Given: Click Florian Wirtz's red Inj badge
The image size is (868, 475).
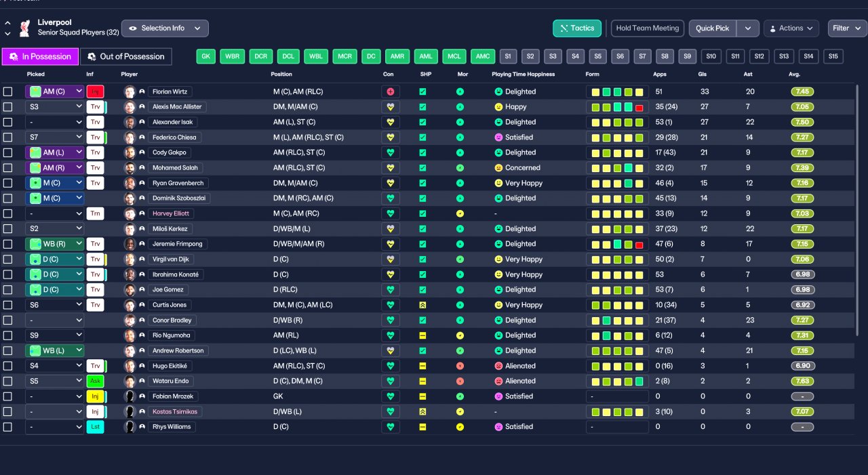Looking at the screenshot, I should click(95, 91).
